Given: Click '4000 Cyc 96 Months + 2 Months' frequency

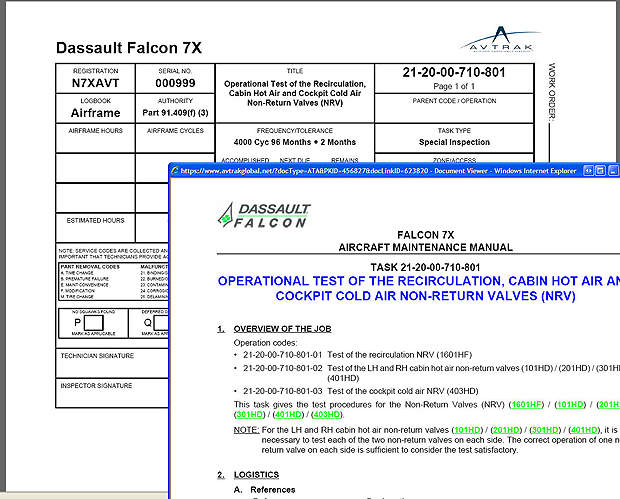Looking at the screenshot, I should 295,142.
